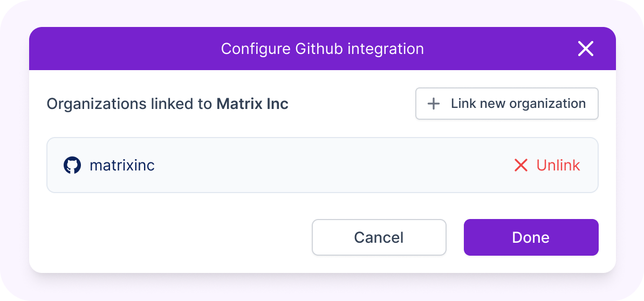Confirm configuration with the Done button

(531, 237)
